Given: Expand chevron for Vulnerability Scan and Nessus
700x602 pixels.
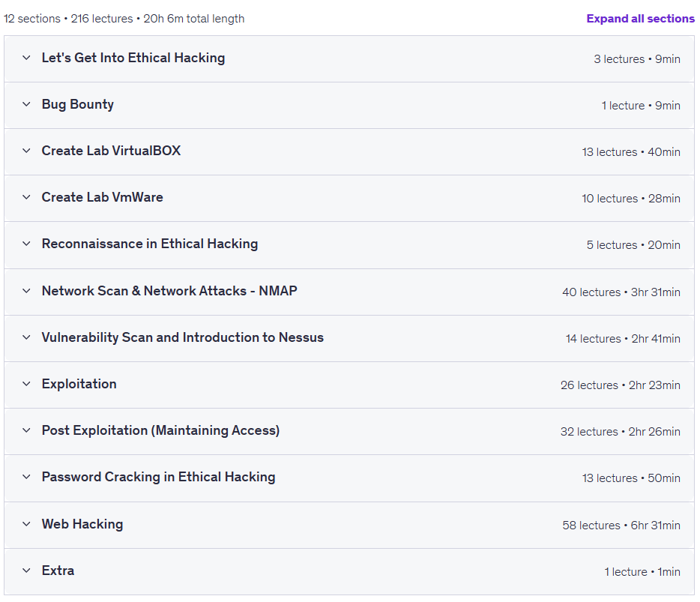Looking at the screenshot, I should click(x=27, y=337).
